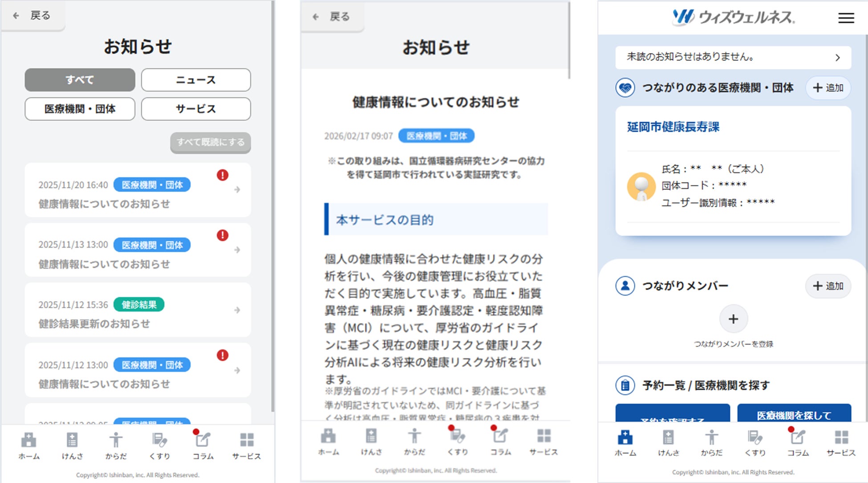This screenshot has height=483, width=868.
Task: Tap からだ icon in left screen navigation
Action: tap(116, 440)
